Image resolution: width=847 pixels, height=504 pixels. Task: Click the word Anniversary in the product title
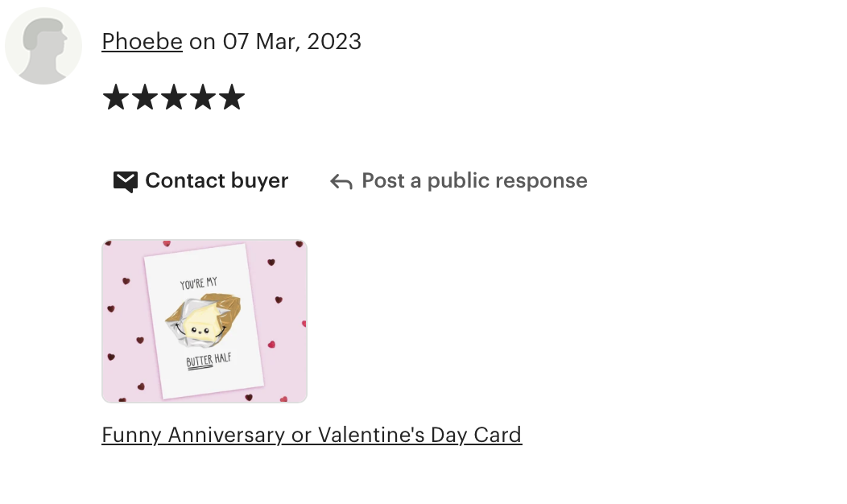226,436
